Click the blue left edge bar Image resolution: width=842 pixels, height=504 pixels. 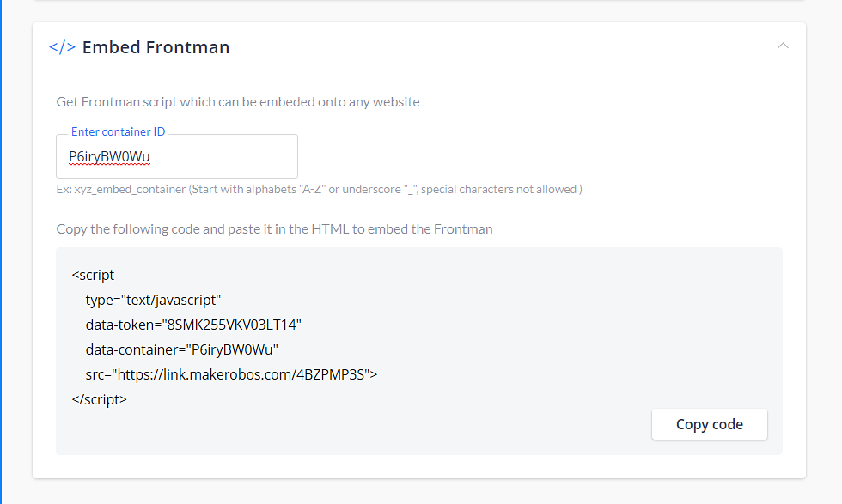1,252
